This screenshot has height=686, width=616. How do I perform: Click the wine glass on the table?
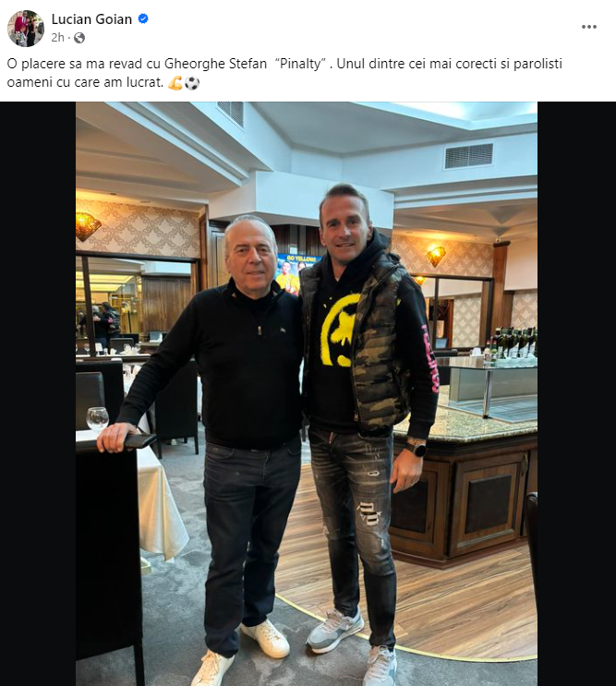click(97, 419)
